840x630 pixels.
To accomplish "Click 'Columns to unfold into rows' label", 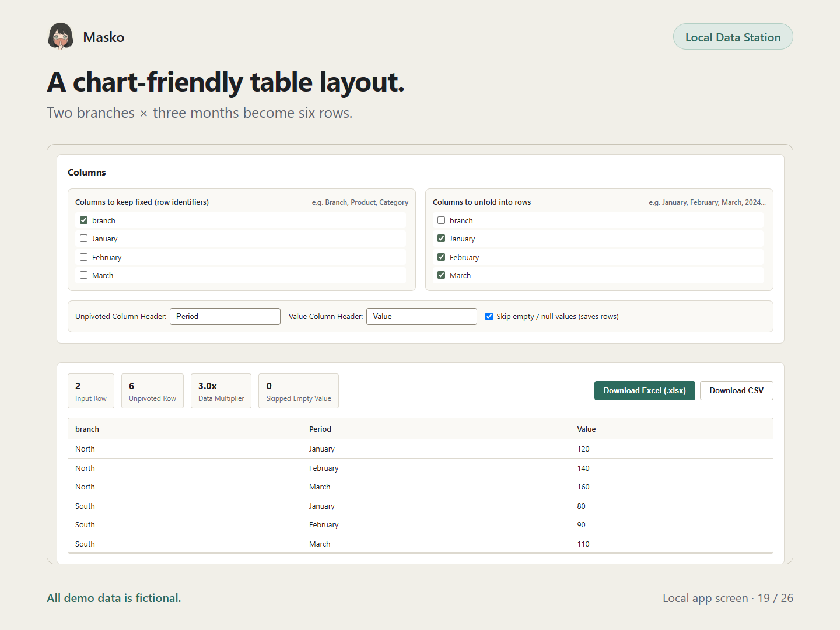I will (x=482, y=202).
